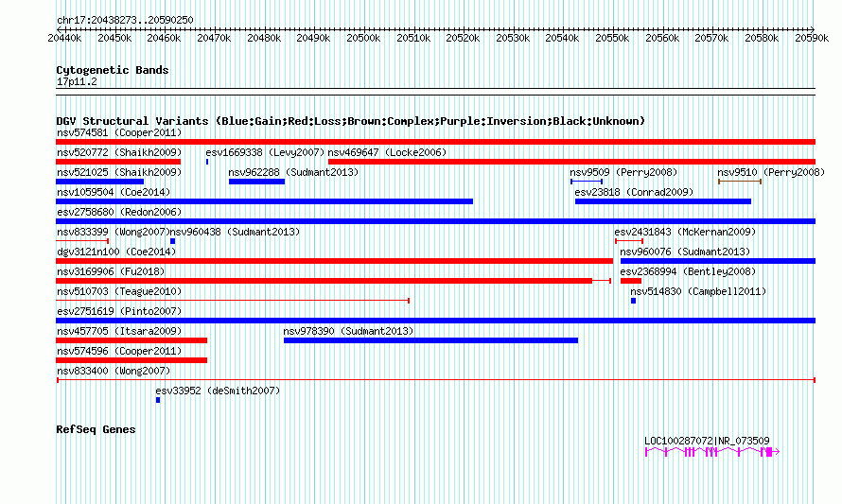Click the 20590k ruler position
The height and width of the screenshot is (504, 842).
click(812, 38)
